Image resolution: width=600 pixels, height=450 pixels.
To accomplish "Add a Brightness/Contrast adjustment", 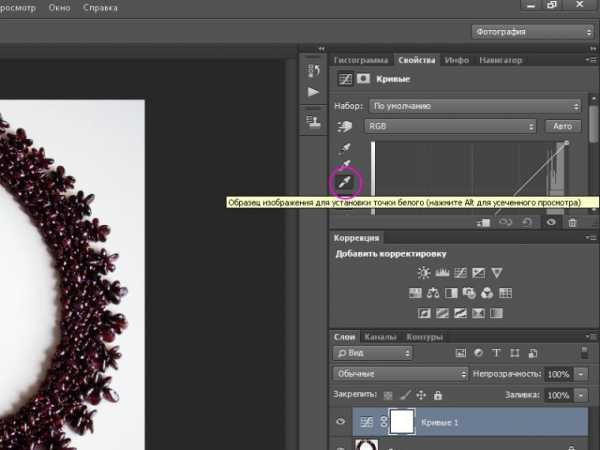I will click(424, 273).
